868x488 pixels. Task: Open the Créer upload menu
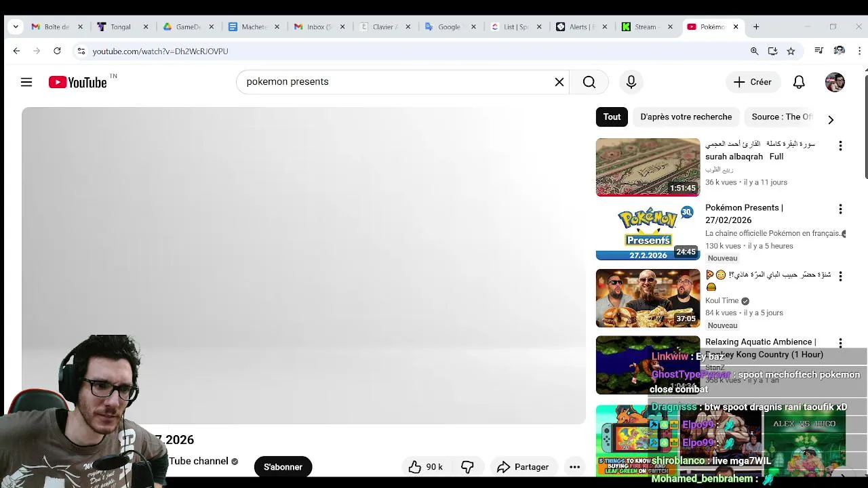(753, 82)
